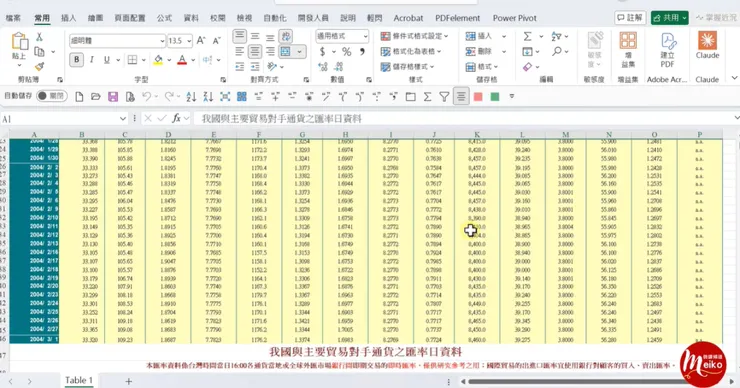Toggle Underline formatting button
The width and height of the screenshot is (740, 388).
pos(107,59)
